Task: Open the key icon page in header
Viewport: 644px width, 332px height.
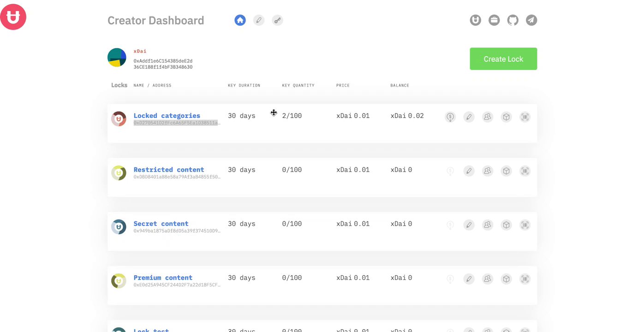Action: pyautogui.click(x=277, y=20)
